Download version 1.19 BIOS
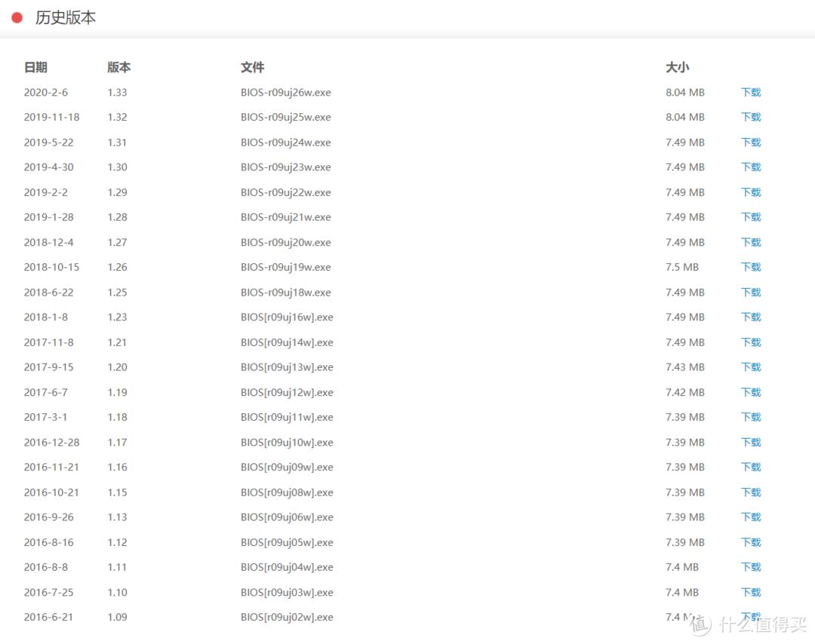The width and height of the screenshot is (815, 644). [x=751, y=393]
